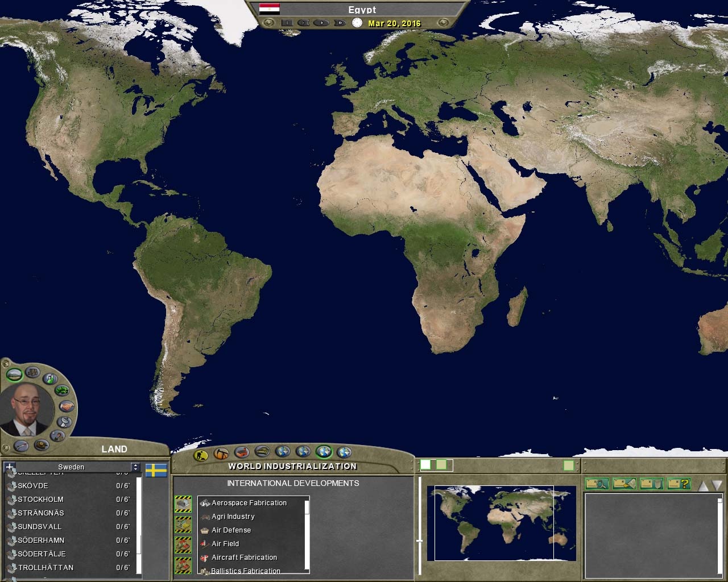Toggle the green minimap filter box at right

(568, 465)
